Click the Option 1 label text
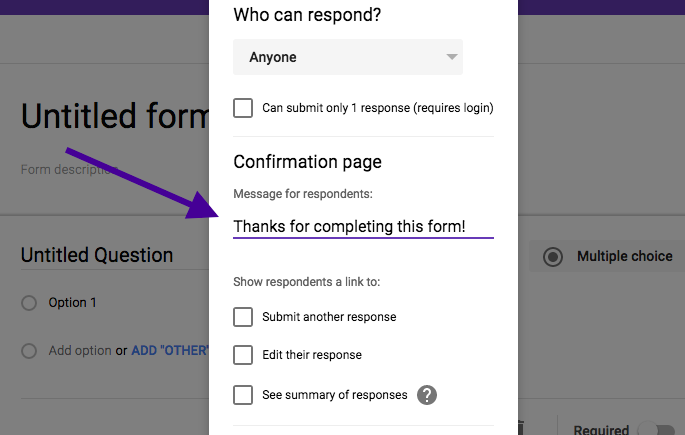This screenshot has height=435, width=685. [73, 303]
